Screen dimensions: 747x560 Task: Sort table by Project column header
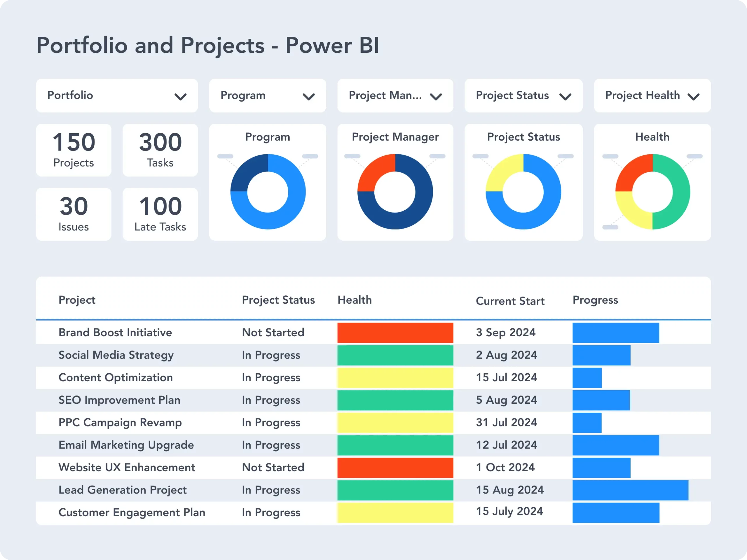coord(77,300)
